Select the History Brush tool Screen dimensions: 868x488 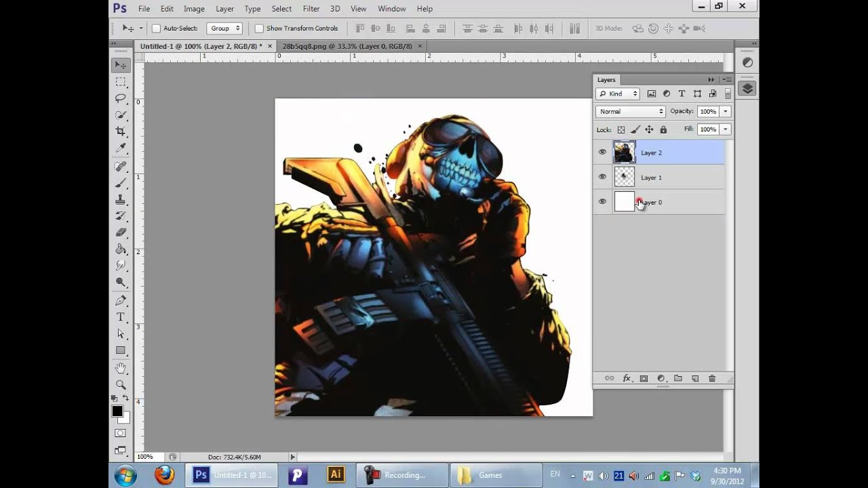(x=121, y=216)
